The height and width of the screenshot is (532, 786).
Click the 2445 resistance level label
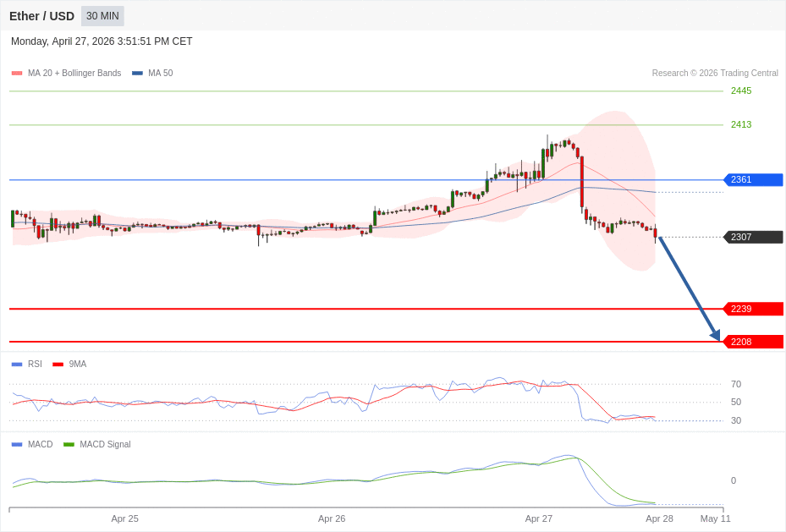coord(741,91)
